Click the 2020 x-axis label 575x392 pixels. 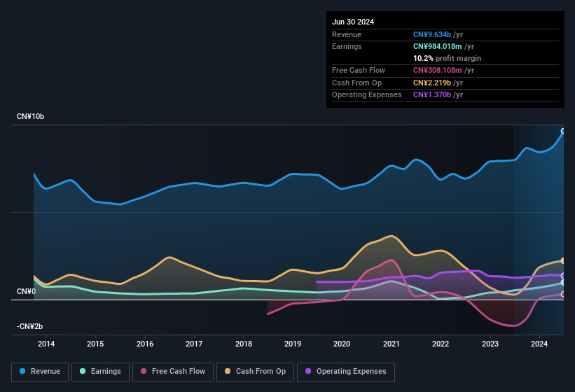342,344
